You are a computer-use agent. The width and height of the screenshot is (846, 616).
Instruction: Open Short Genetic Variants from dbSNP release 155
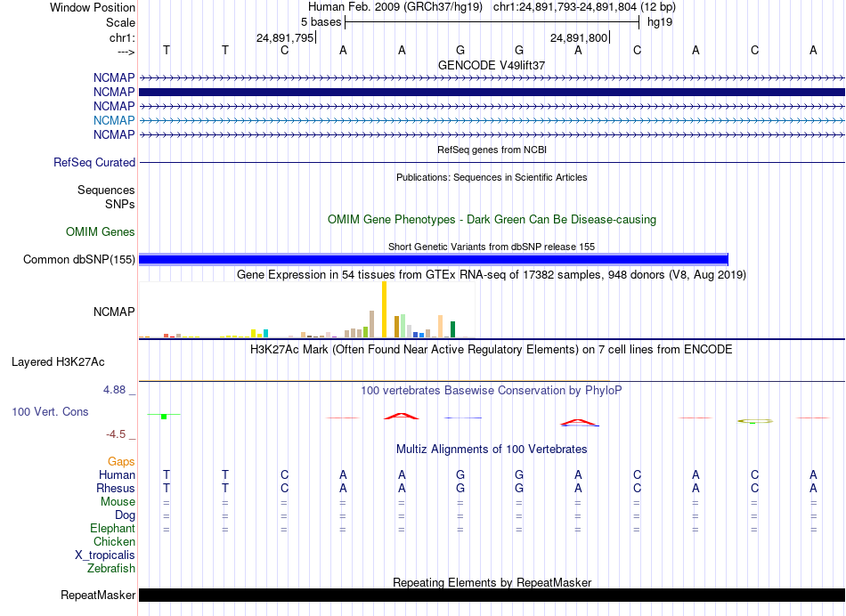[x=492, y=247]
